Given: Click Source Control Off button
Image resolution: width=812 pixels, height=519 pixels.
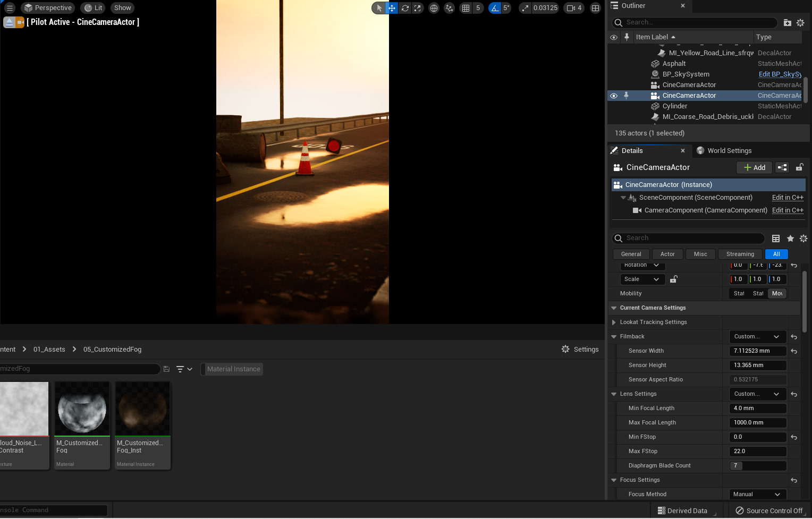Looking at the screenshot, I should point(769,511).
